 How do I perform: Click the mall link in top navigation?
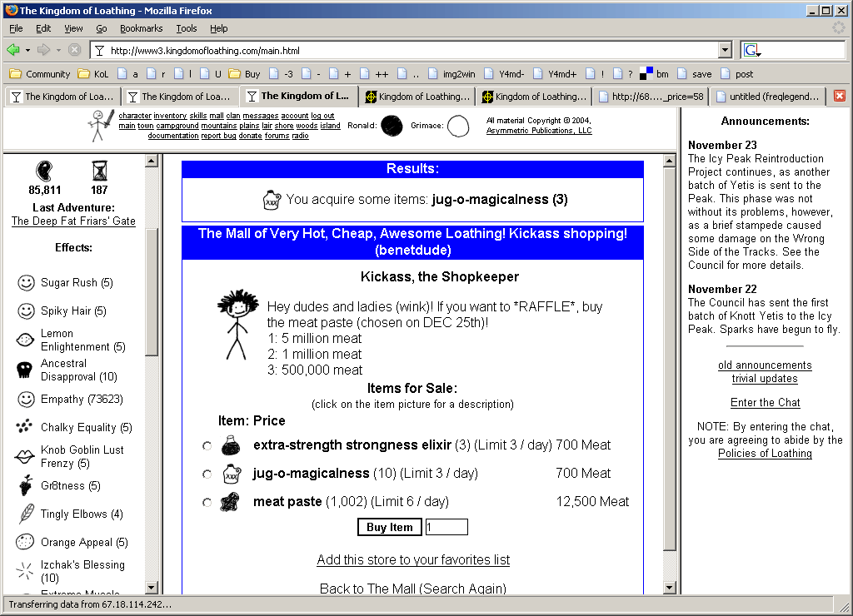click(x=217, y=116)
